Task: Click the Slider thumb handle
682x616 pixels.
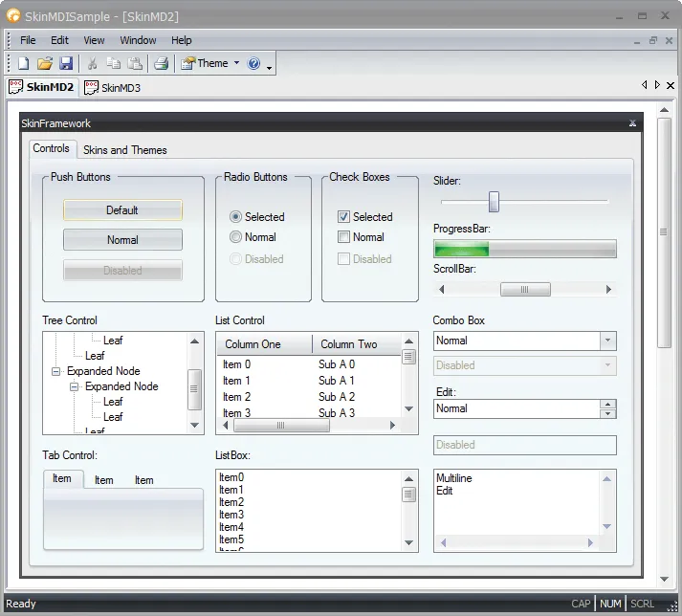Action: (494, 202)
